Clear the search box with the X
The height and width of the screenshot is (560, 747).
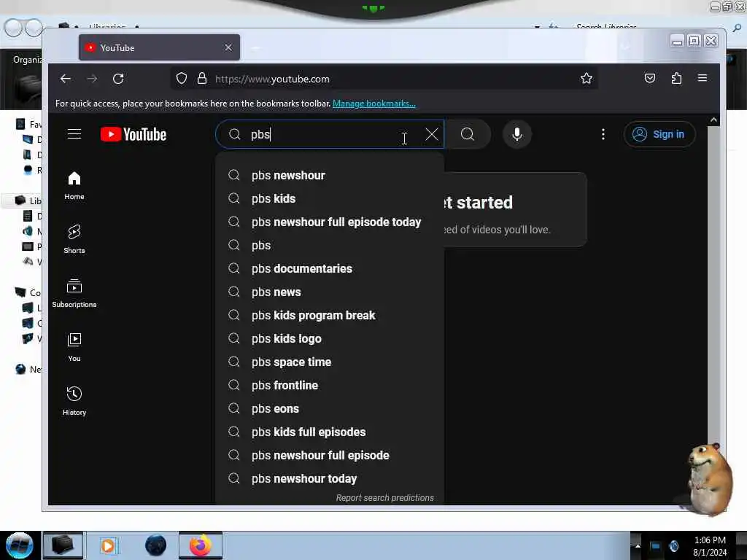(x=432, y=134)
